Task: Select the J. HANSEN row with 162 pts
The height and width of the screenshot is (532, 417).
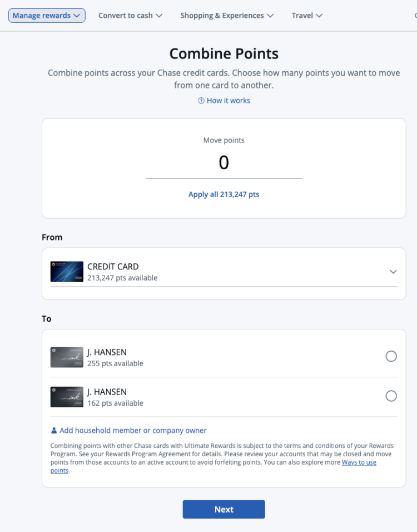Action: point(222,396)
